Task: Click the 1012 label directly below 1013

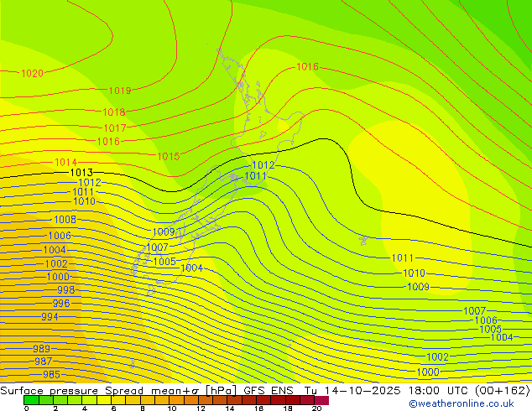Action: 90,183
